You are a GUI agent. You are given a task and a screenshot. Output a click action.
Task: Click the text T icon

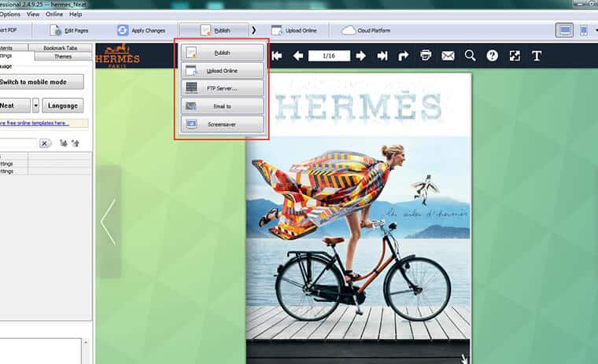click(x=537, y=56)
